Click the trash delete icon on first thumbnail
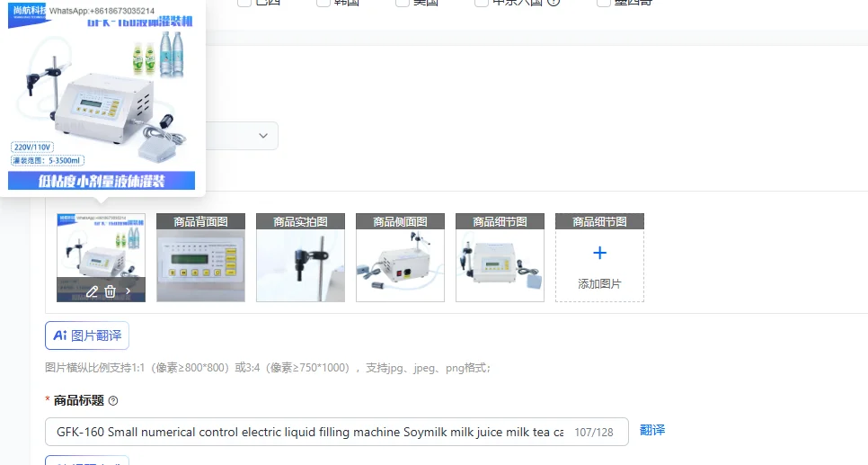Screen dimensions: 868x465 tap(111, 291)
